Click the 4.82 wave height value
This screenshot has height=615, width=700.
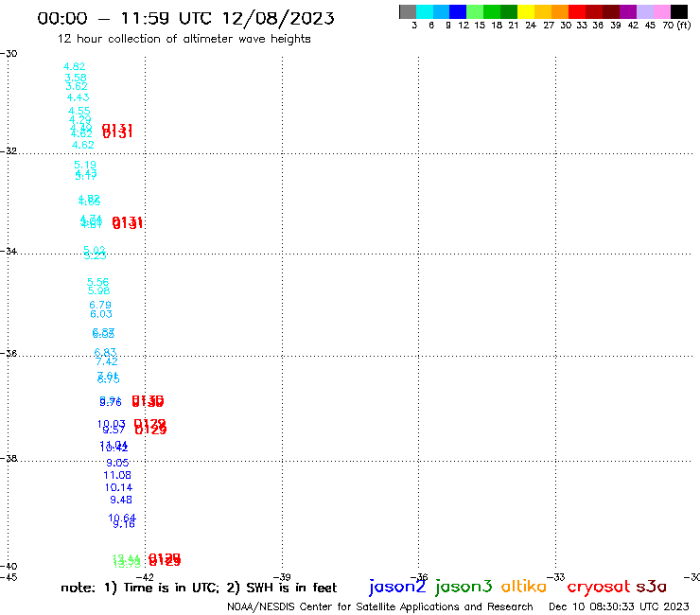click(74, 66)
